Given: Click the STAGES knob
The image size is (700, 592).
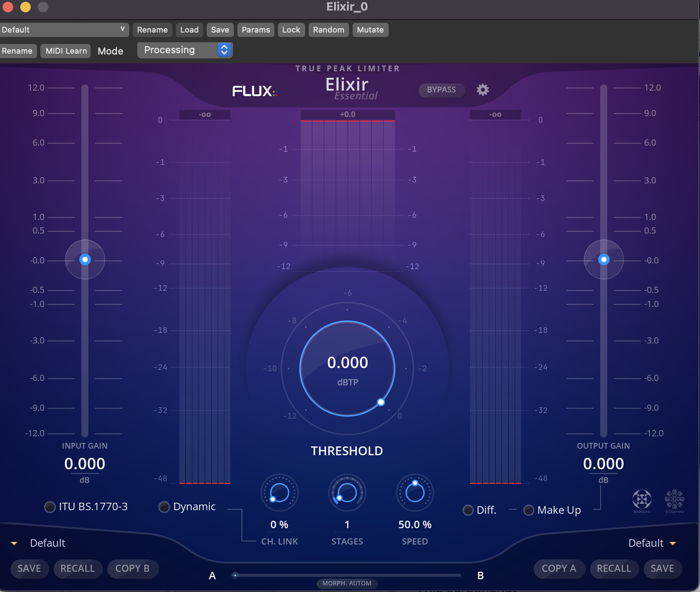Looking at the screenshot, I should pos(347,493).
